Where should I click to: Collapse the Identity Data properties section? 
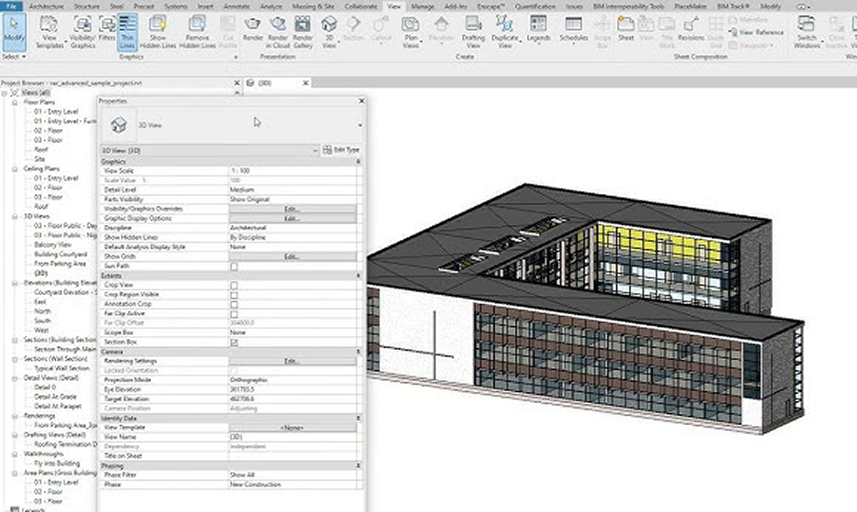tap(359, 418)
